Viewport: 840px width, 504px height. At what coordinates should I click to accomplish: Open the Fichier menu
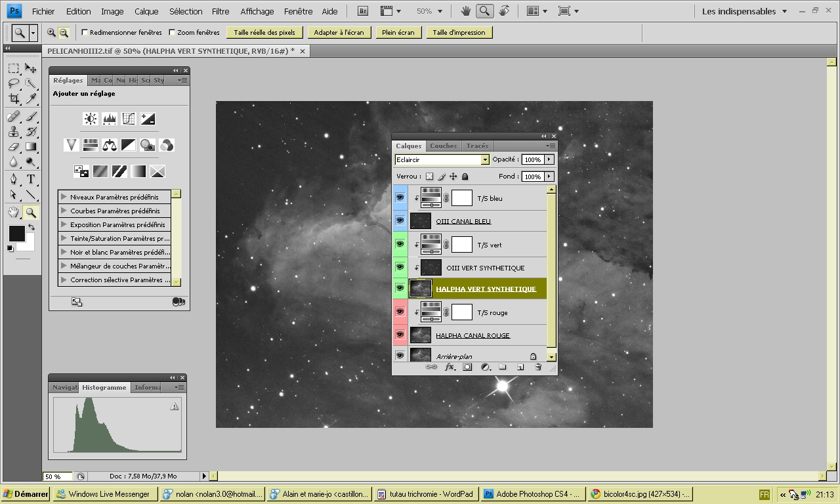coord(43,11)
